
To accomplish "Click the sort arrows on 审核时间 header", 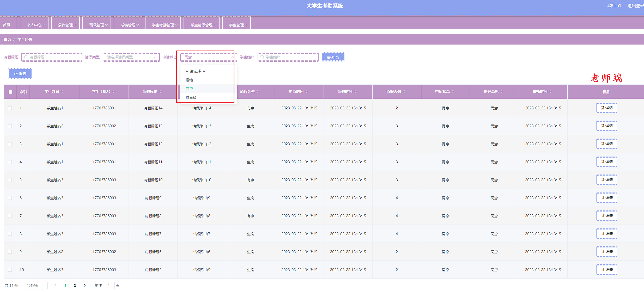I will tap(550, 92).
